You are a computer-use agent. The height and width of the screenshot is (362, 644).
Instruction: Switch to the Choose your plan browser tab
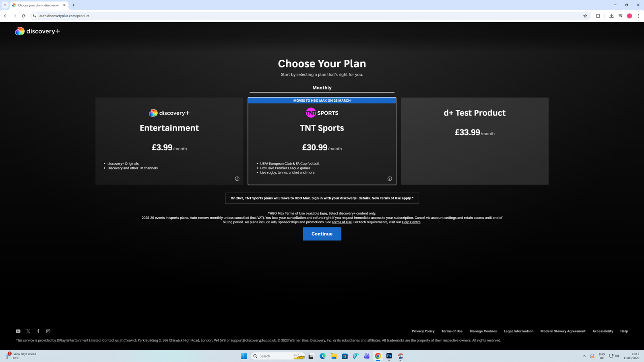(x=36, y=5)
